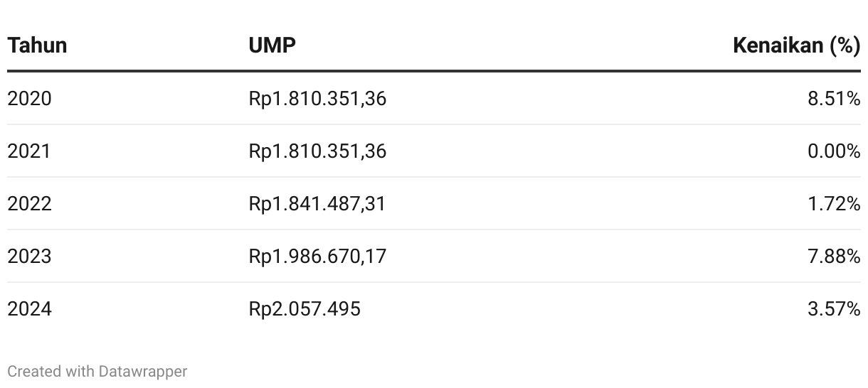868x388 pixels.
Task: Click the Rp1.841.487,31 UMP value
Action: point(317,203)
